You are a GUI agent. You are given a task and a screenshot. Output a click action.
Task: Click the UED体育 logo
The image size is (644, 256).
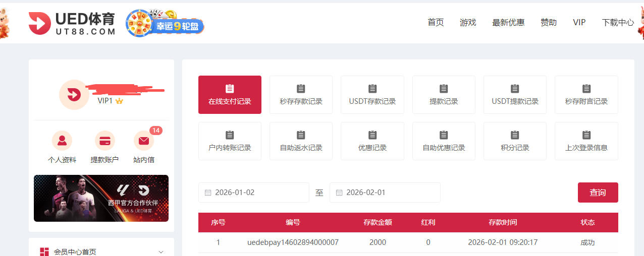(x=72, y=23)
